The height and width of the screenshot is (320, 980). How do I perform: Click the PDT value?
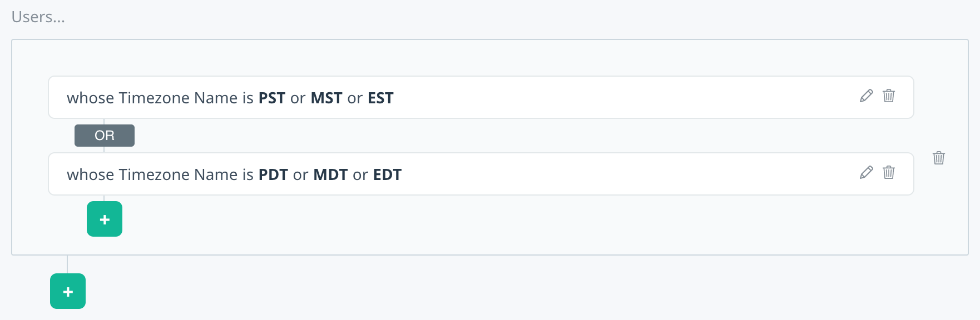coord(273,175)
